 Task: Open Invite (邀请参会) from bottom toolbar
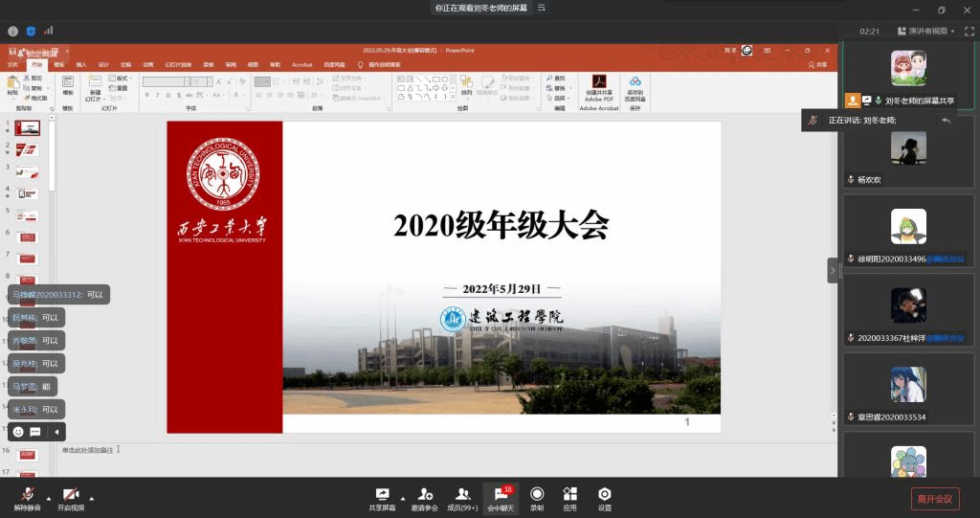(x=424, y=497)
